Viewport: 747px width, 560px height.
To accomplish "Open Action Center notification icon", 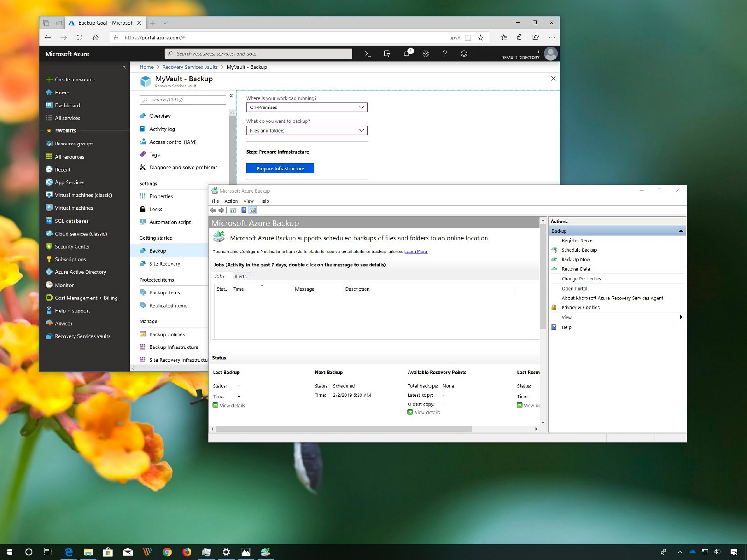I will 734,552.
